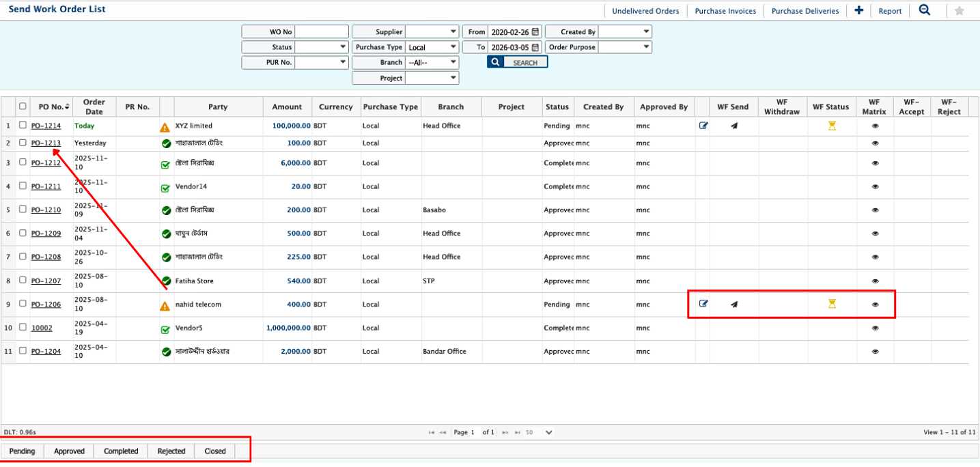View WF Matrix eye icon for PO-1213
Screen dimensions: 980x467
point(875,143)
